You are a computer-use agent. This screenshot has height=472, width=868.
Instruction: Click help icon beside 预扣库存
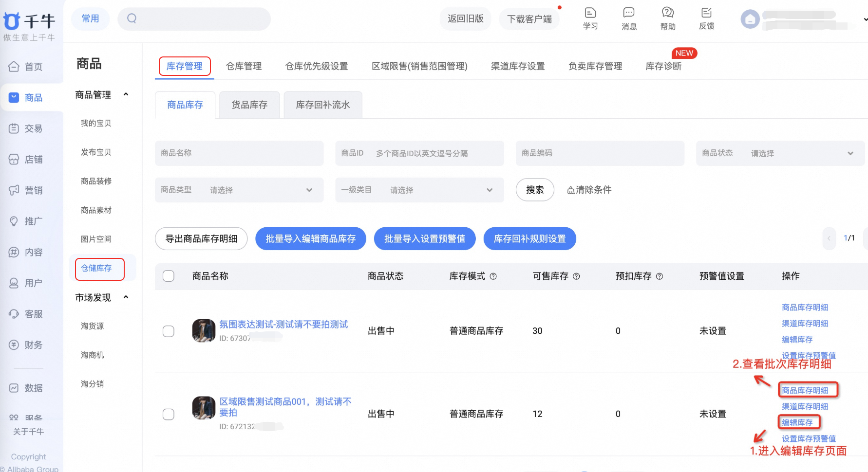coord(660,276)
